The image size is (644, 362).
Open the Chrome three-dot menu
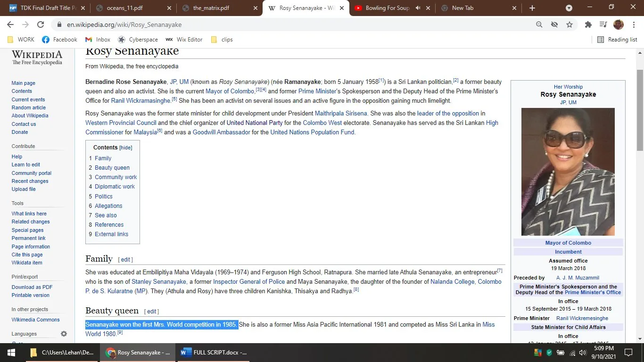(634, 25)
